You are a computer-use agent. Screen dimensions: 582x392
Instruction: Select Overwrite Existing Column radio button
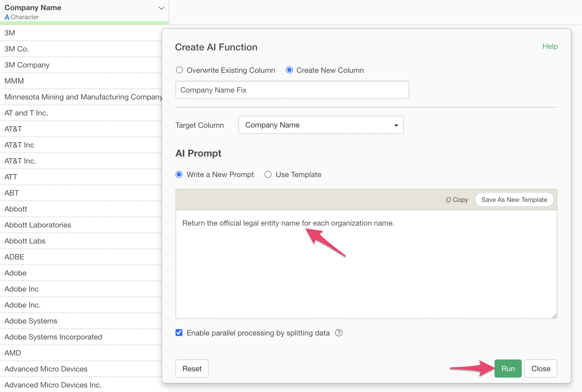pyautogui.click(x=180, y=70)
